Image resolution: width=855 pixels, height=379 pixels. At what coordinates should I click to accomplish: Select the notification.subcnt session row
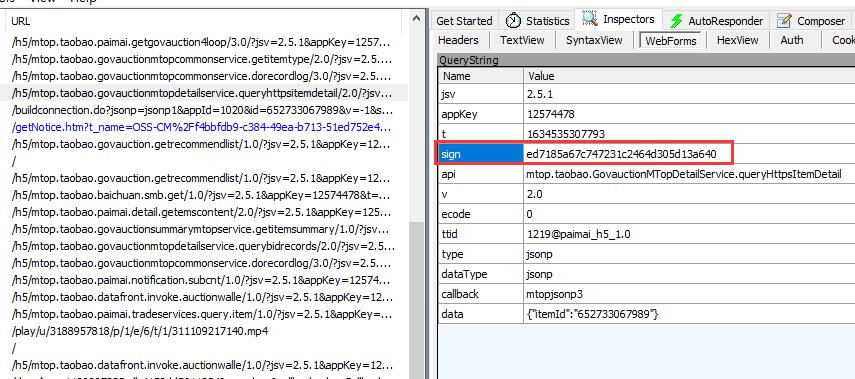pos(204,280)
